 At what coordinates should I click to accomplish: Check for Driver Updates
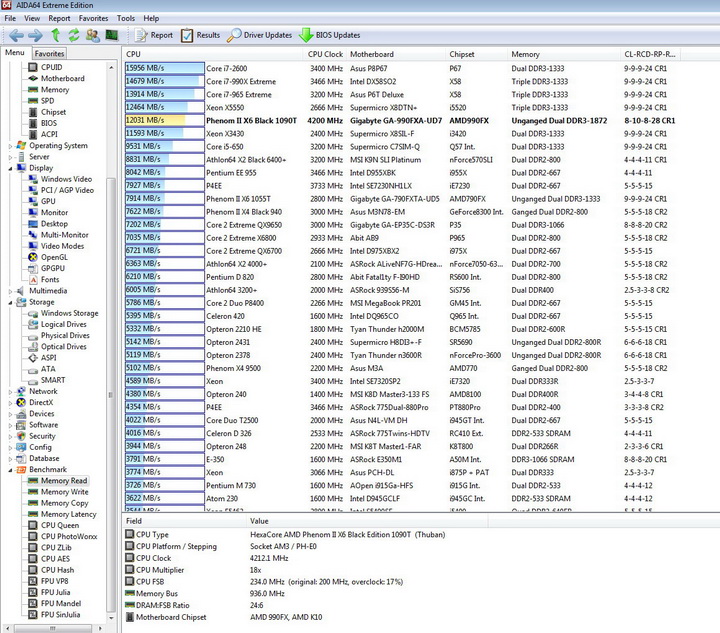[x=259, y=35]
